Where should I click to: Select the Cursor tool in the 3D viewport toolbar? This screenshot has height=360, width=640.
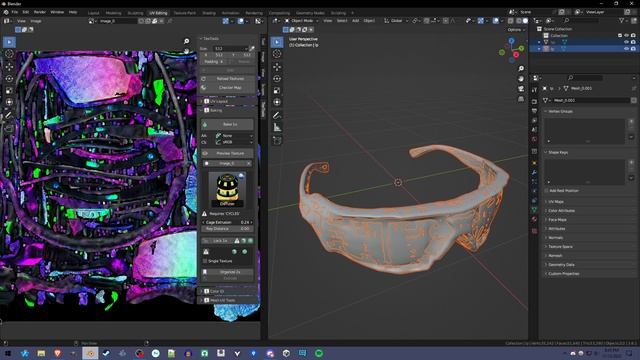(277, 54)
